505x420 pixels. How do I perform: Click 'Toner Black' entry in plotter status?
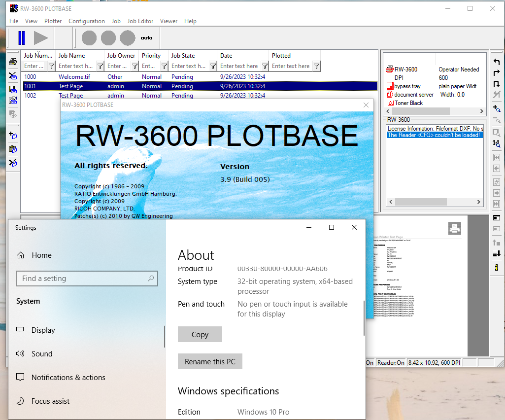(x=408, y=103)
